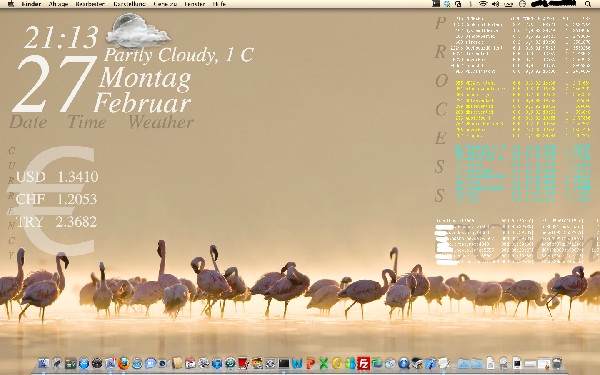Open the Bearbeiten menu
This screenshot has width=600, height=375.
click(x=90, y=4)
